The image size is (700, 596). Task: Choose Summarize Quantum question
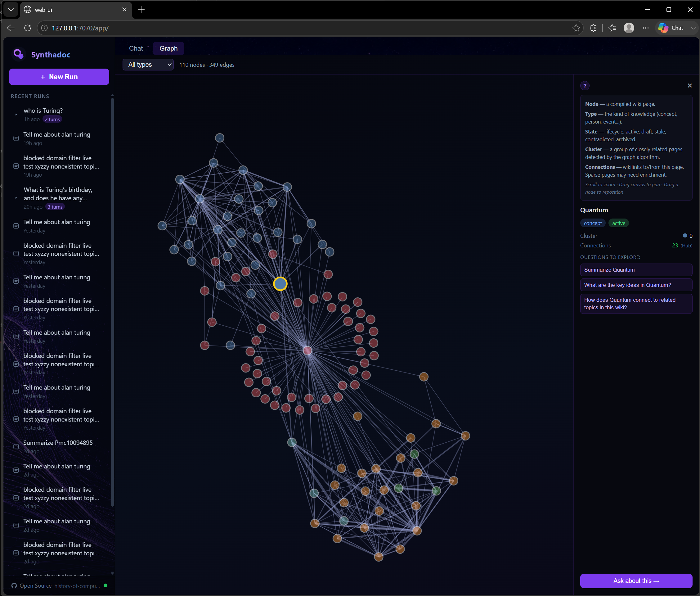(x=636, y=270)
